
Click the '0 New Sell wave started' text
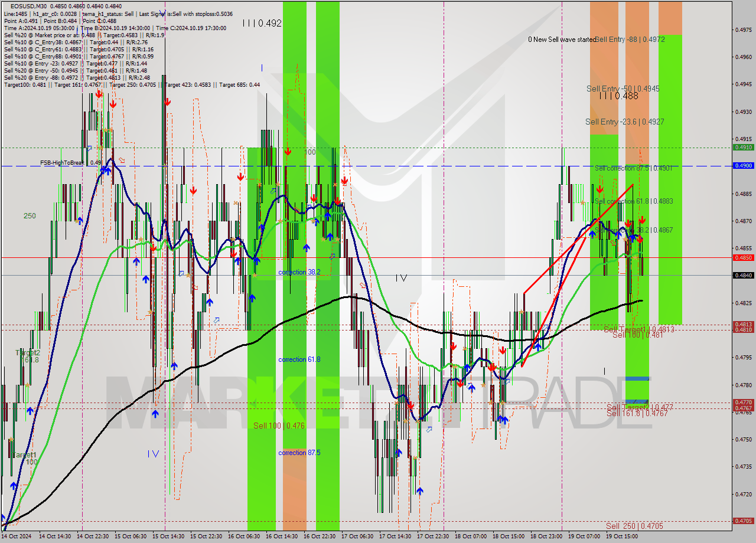point(562,40)
